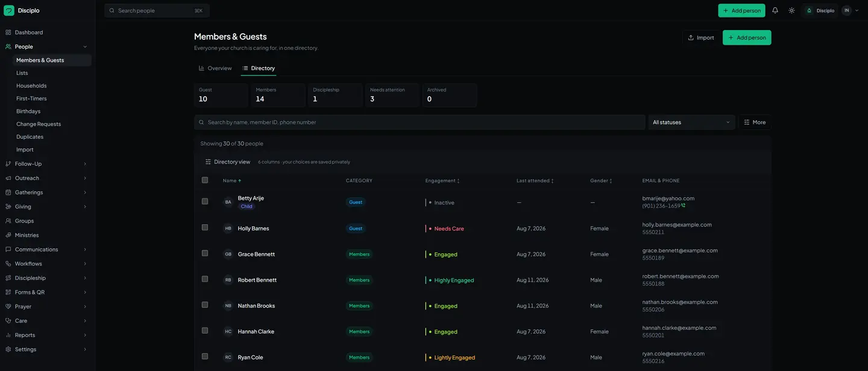
Task: Click the Outreach megaphone icon
Action: [x=8, y=178]
